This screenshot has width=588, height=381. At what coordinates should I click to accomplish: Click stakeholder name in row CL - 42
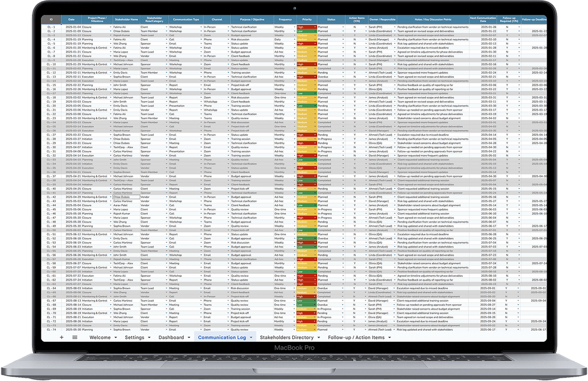pos(126,197)
